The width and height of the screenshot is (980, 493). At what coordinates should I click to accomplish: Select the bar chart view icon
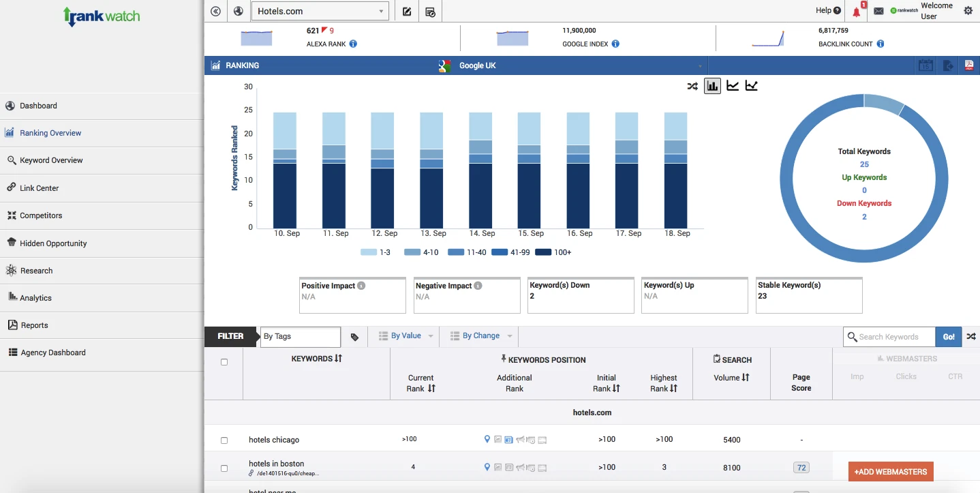pyautogui.click(x=712, y=86)
